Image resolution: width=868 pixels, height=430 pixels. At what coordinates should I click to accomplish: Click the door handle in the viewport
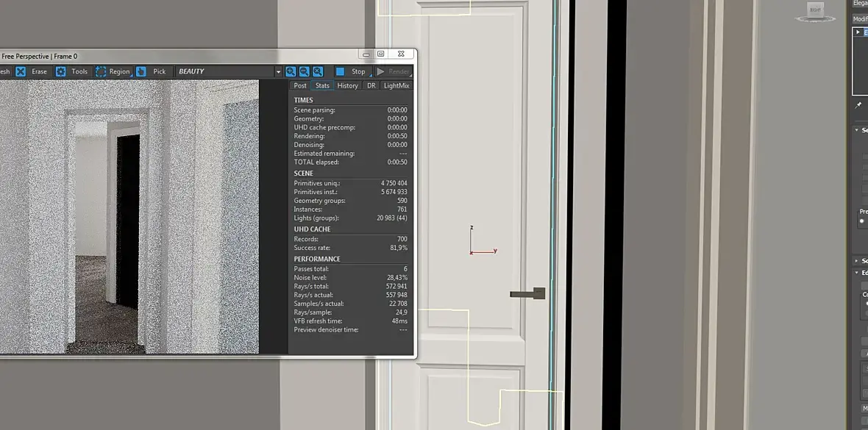[x=527, y=294]
